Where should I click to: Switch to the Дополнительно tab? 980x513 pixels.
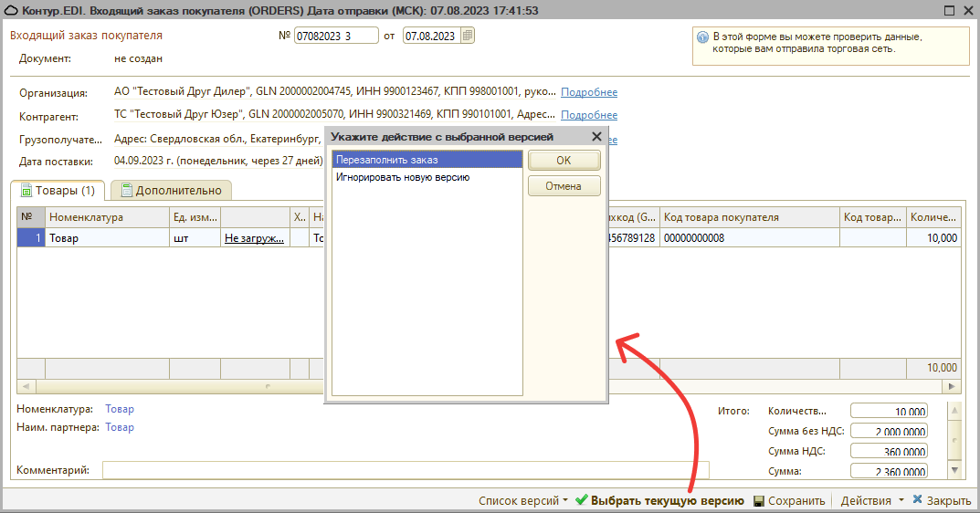point(171,191)
